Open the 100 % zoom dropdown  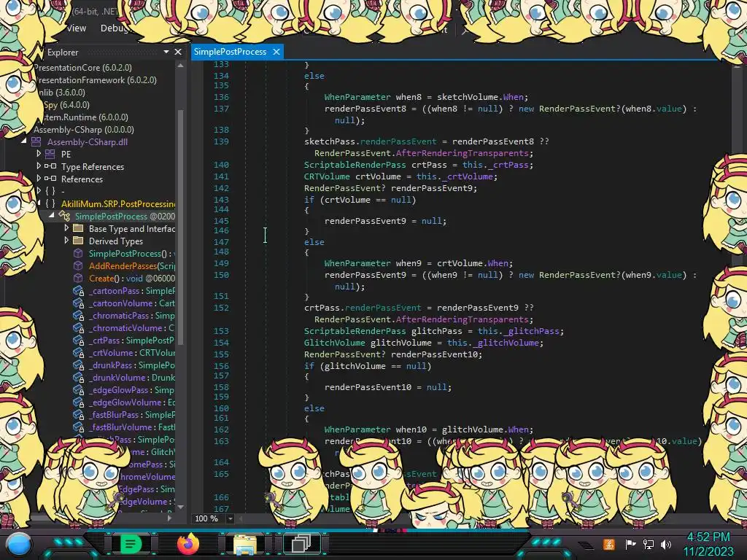click(x=231, y=518)
